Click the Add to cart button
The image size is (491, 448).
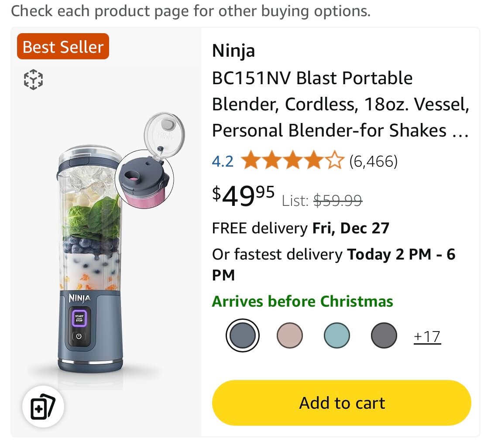coord(342,403)
